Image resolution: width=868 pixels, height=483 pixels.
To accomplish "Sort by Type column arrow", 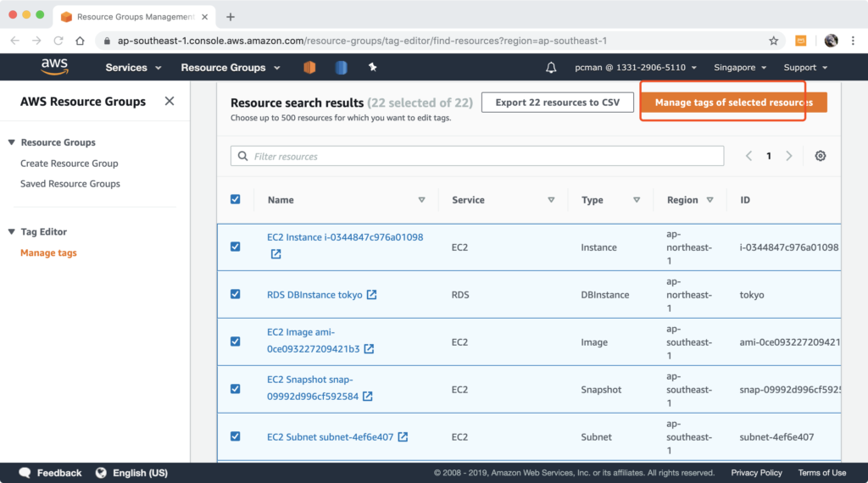I will [x=637, y=200].
